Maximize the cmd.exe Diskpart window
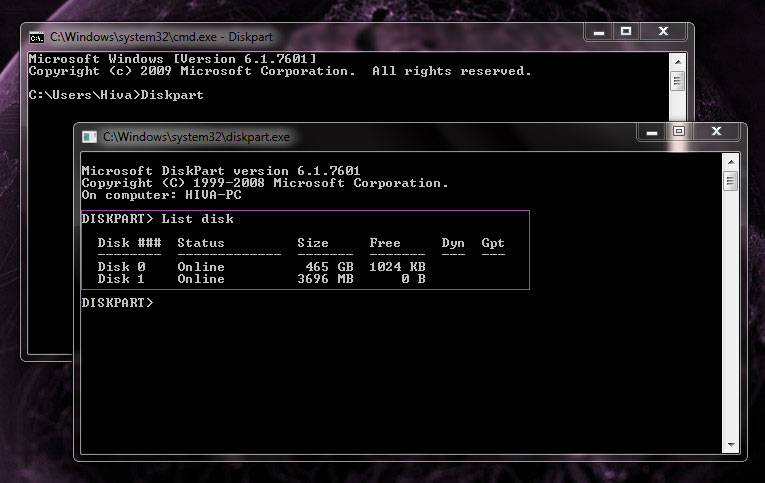 (x=625, y=31)
